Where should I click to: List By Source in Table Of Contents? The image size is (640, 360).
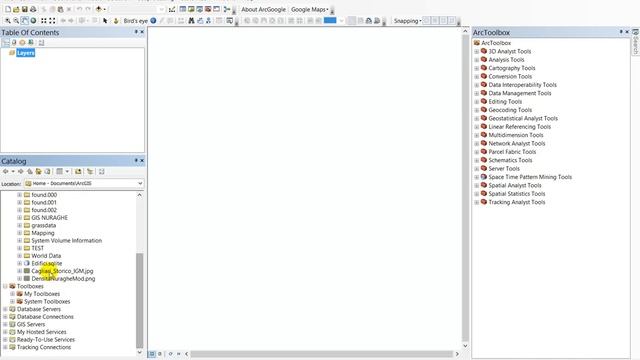14,42
